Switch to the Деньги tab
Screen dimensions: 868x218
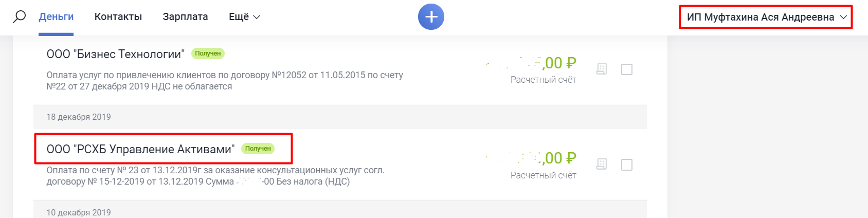coord(56,17)
